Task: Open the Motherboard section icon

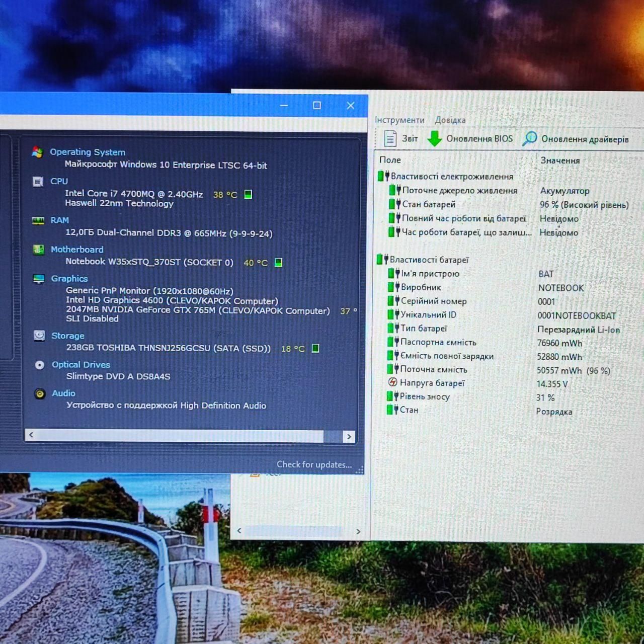Action: click(38, 250)
